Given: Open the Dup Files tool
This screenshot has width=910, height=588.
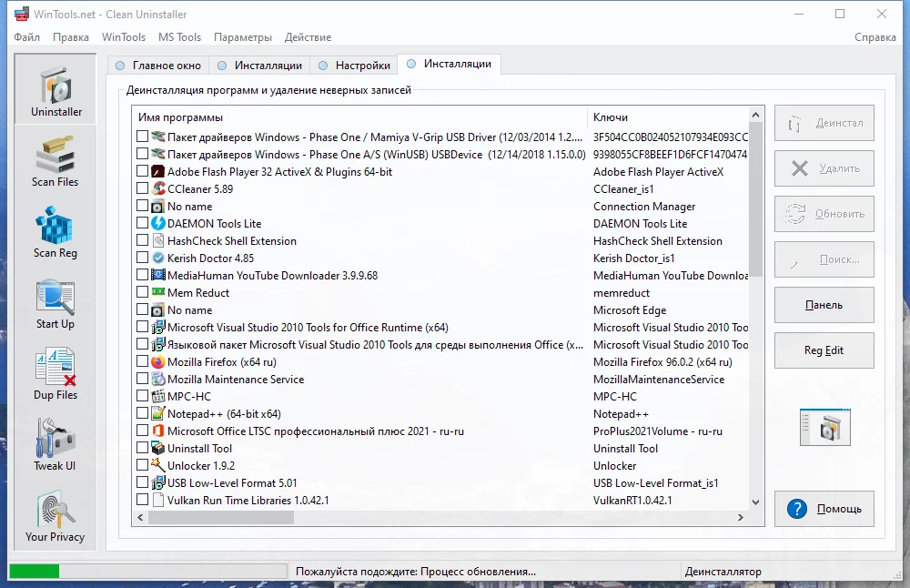Looking at the screenshot, I should tap(56, 374).
